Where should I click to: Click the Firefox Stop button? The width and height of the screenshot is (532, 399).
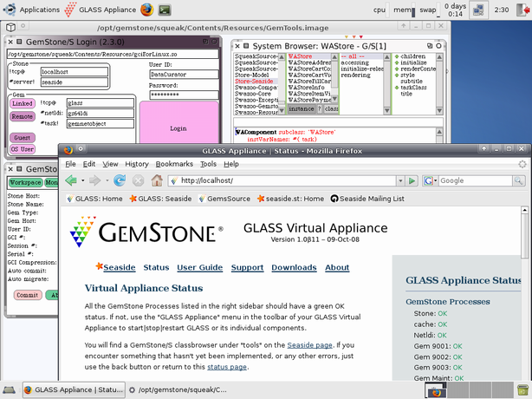pyautogui.click(x=138, y=180)
